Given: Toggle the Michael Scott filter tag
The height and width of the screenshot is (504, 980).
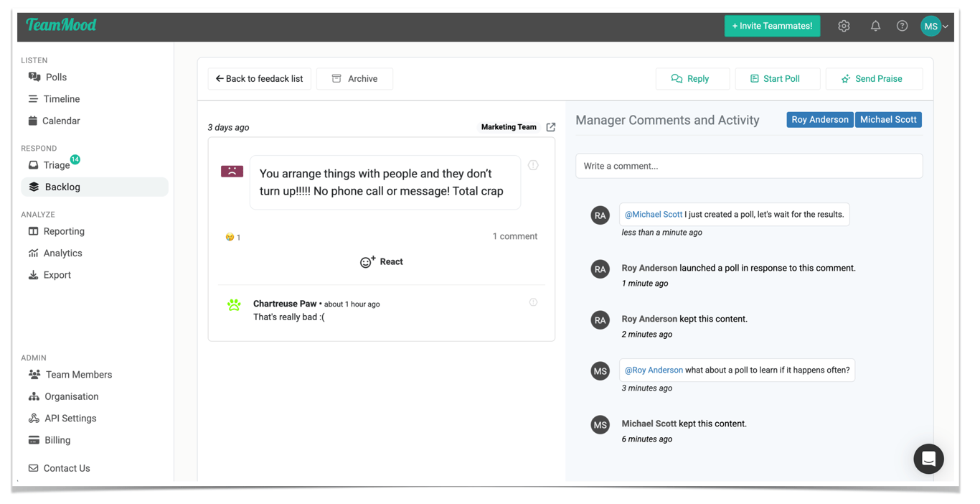Looking at the screenshot, I should click(x=887, y=120).
